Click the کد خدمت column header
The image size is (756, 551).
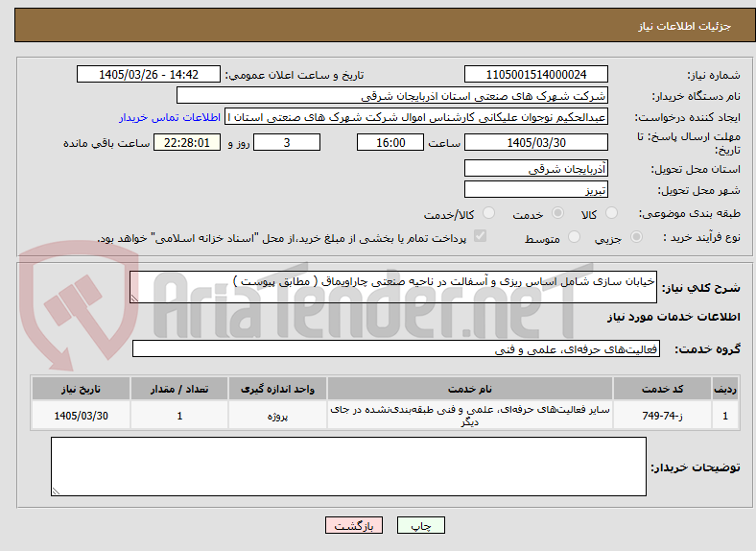pos(663,389)
